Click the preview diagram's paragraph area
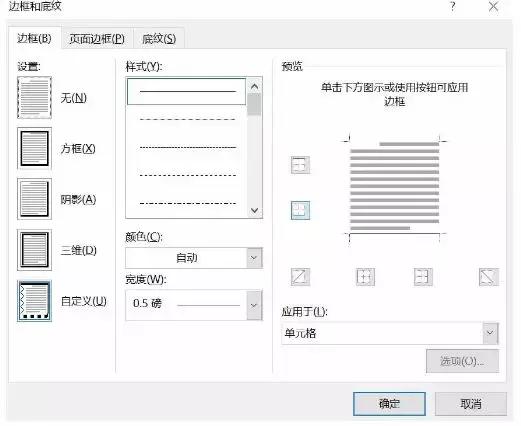 click(394, 186)
